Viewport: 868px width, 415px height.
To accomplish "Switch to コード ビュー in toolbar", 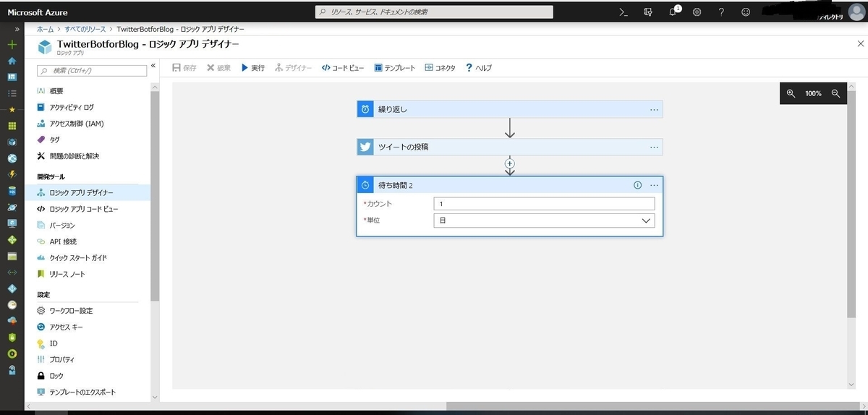I will coord(343,67).
